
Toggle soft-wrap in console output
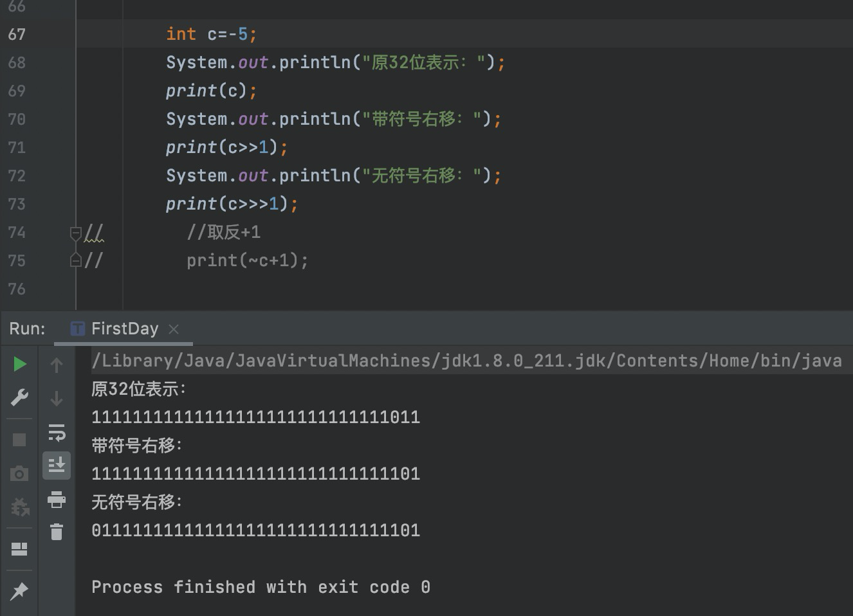pos(57,432)
